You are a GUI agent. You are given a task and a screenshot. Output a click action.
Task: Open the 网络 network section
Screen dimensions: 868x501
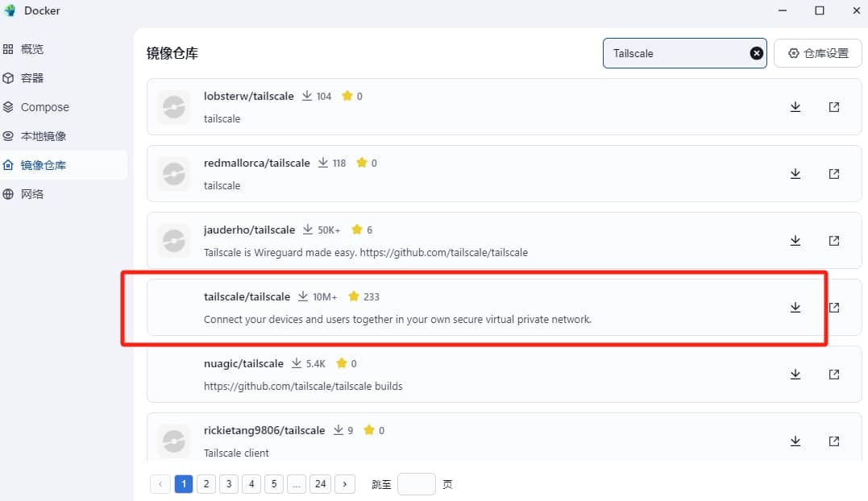[63, 194]
